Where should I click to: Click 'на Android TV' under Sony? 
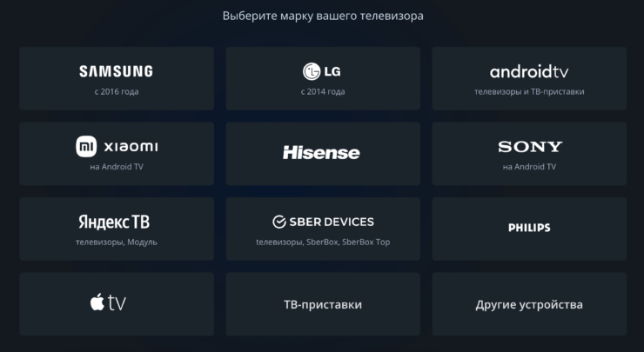coord(529,166)
